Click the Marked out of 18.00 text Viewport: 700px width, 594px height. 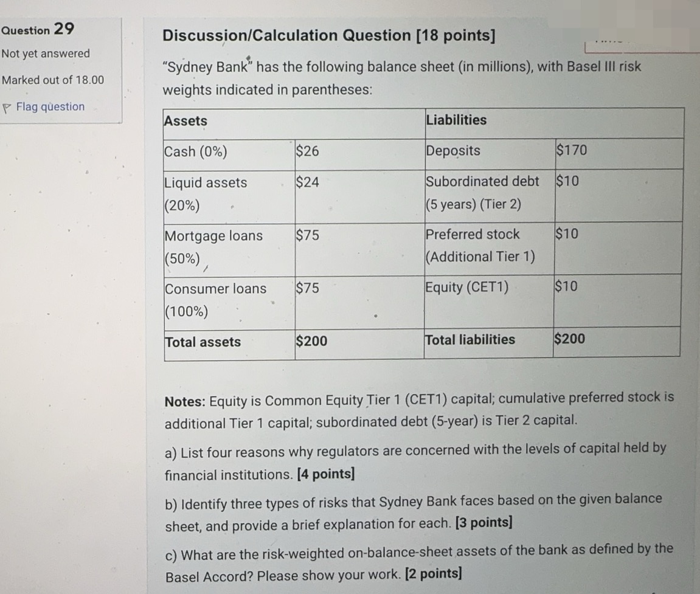click(52, 80)
